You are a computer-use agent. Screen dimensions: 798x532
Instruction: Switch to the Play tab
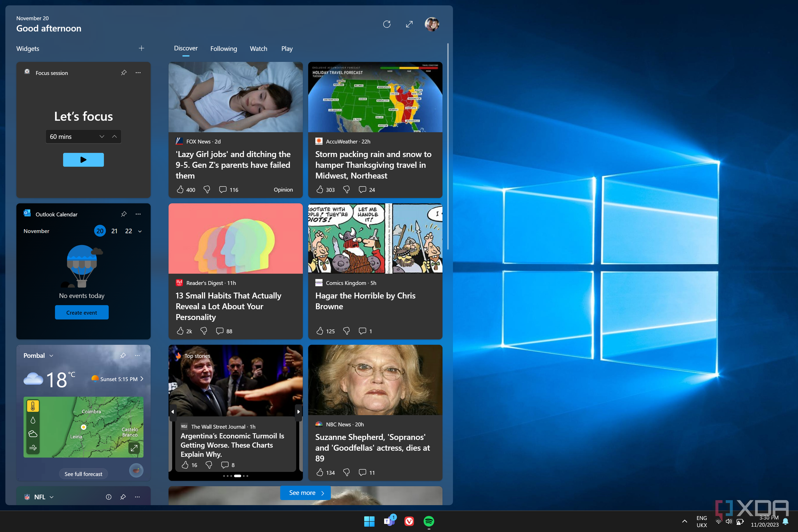coord(287,49)
